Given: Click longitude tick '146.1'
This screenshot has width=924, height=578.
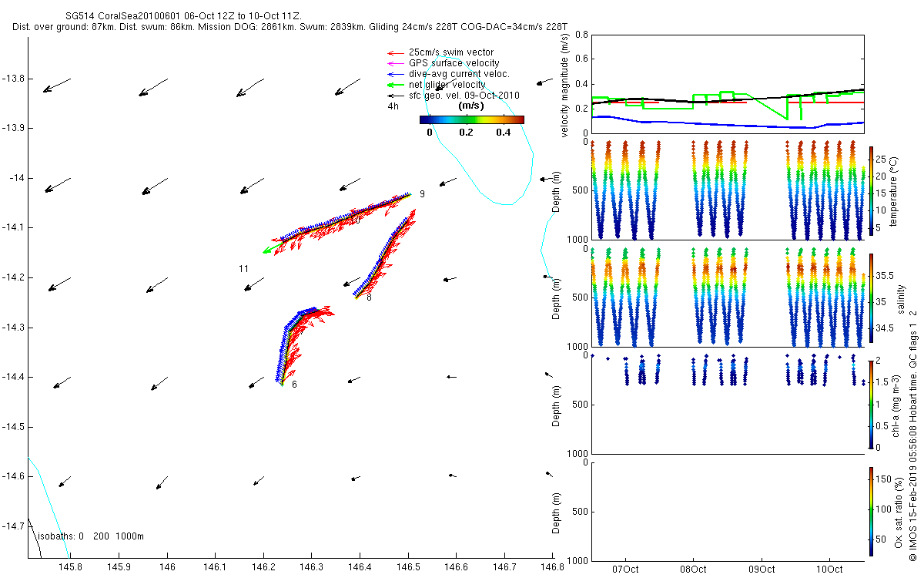Looking at the screenshot, I should (x=216, y=567).
